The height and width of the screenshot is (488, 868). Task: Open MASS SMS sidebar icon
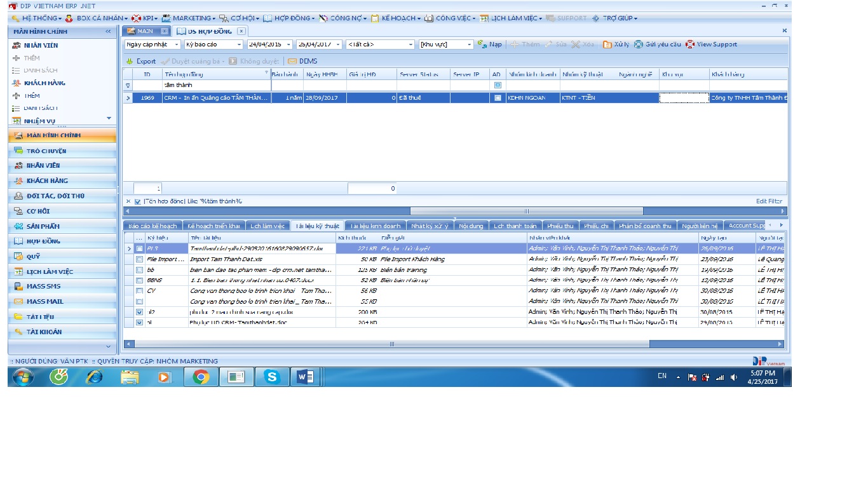[x=18, y=287]
